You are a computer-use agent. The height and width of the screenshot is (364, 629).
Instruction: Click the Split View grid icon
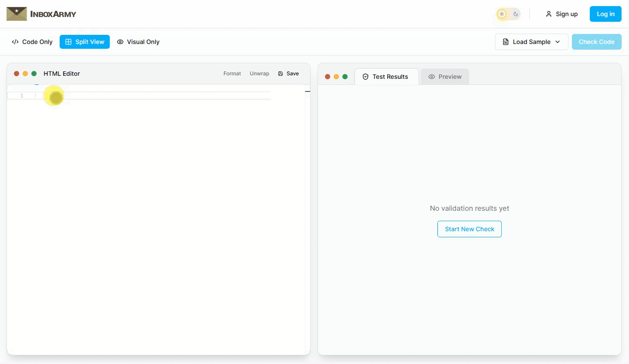pyautogui.click(x=68, y=41)
